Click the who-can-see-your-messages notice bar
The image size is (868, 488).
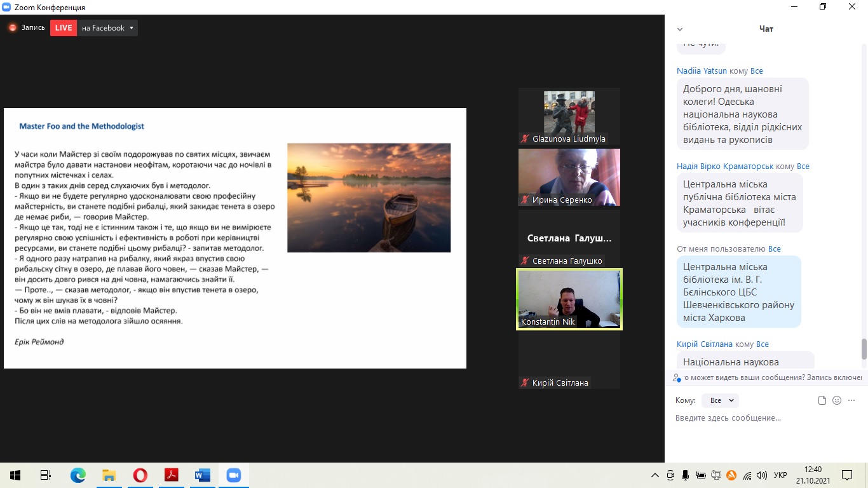[767, 377]
